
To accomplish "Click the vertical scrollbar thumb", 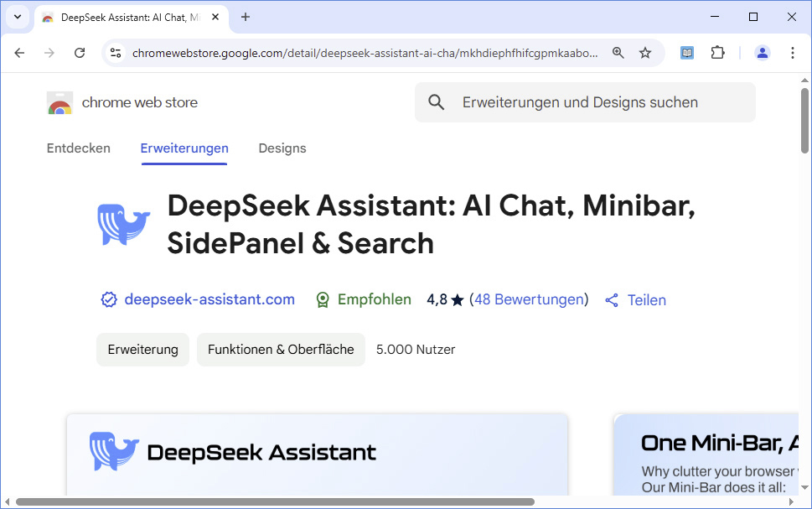I will [804, 120].
